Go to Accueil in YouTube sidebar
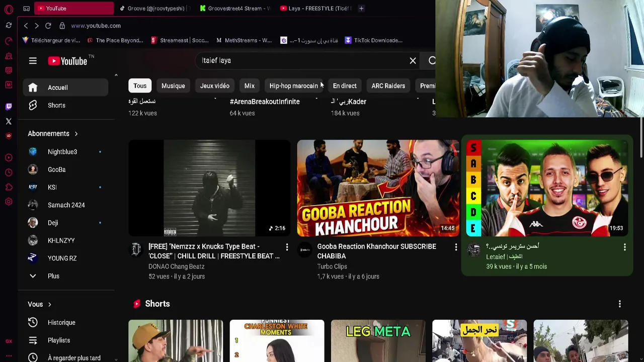 coord(65,87)
